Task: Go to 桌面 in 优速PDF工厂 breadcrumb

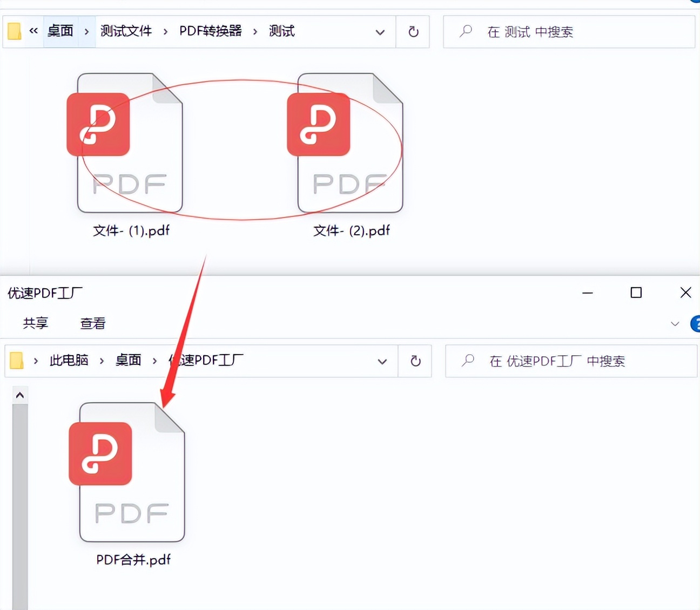Action: tap(128, 360)
